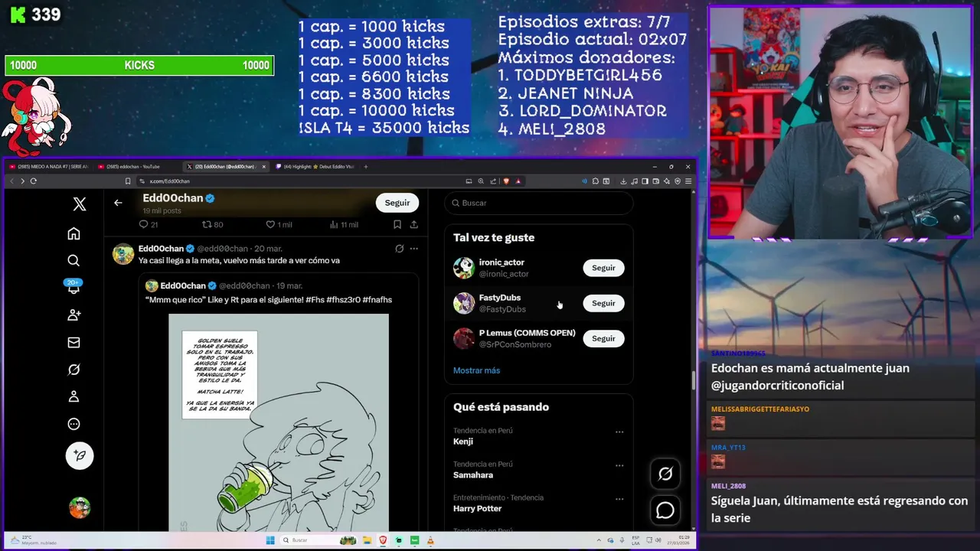Open Explore search icon in sidebar
The width and height of the screenshot is (980, 551).
(x=73, y=260)
